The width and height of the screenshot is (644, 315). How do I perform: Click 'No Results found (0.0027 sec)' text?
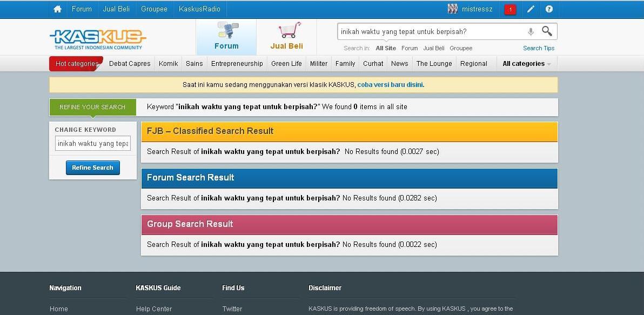(x=392, y=152)
